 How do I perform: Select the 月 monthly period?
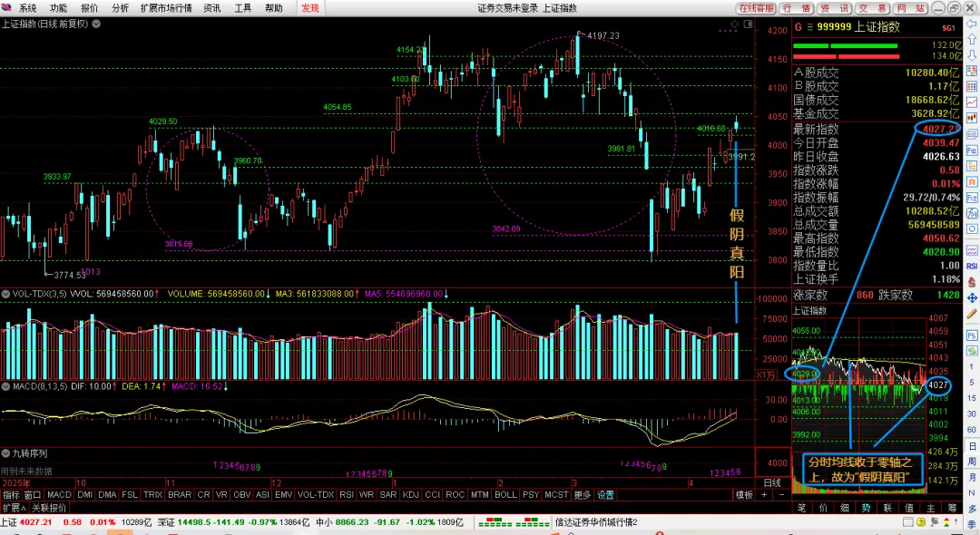972,477
